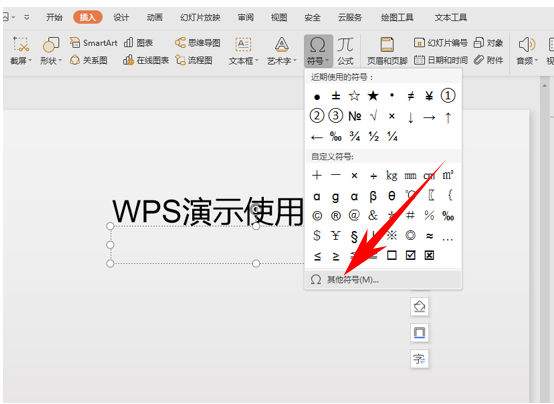Insert a 公式 formula

pos(345,51)
